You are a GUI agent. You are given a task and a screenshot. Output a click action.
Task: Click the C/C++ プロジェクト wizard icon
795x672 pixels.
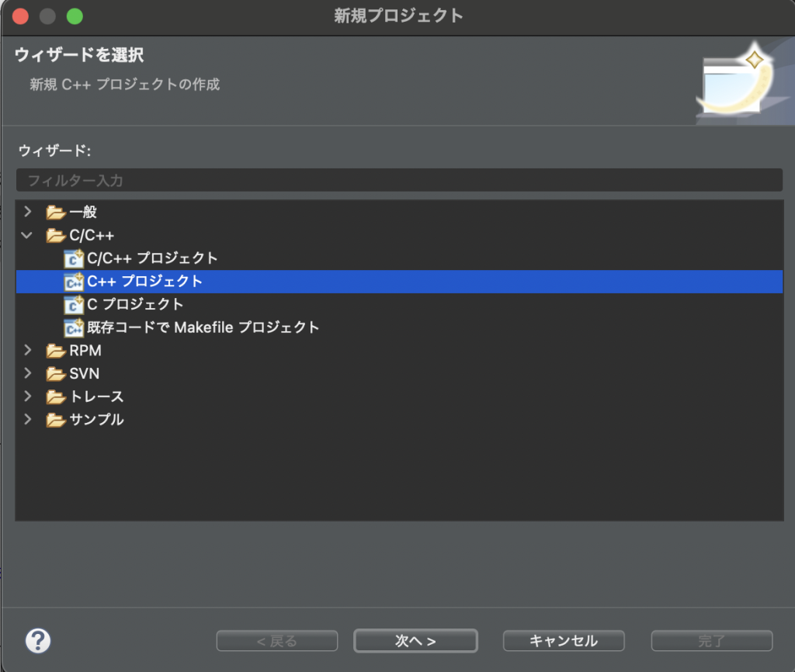[74, 258]
